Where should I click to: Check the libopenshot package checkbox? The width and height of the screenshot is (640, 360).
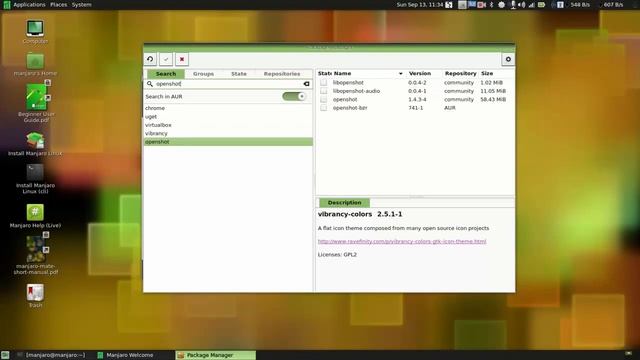pos(323,82)
